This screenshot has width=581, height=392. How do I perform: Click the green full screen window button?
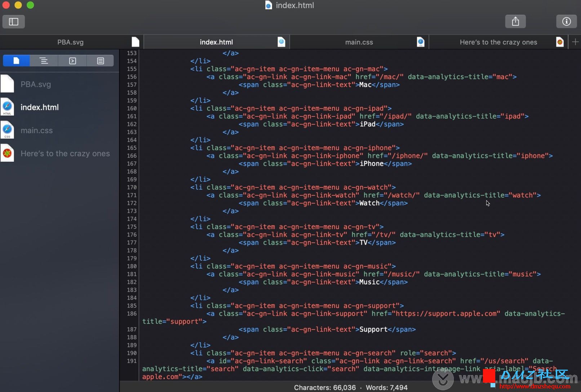point(30,5)
